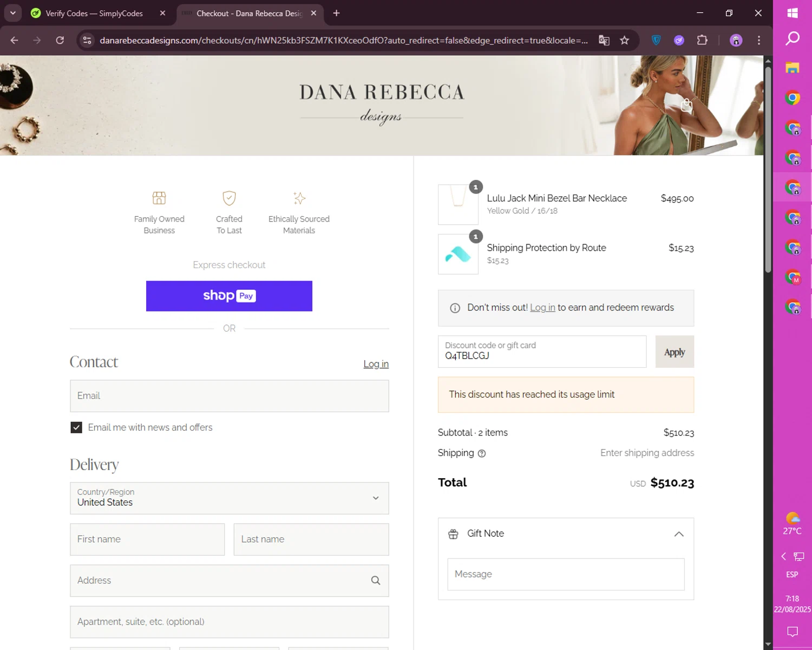Click Log in link beside Contact
This screenshot has height=650, width=812.
click(376, 364)
